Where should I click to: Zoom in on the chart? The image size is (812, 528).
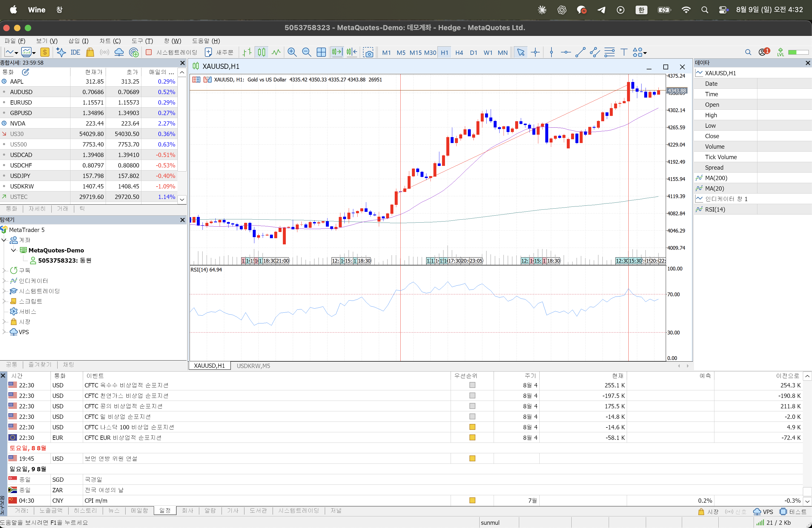tap(292, 52)
